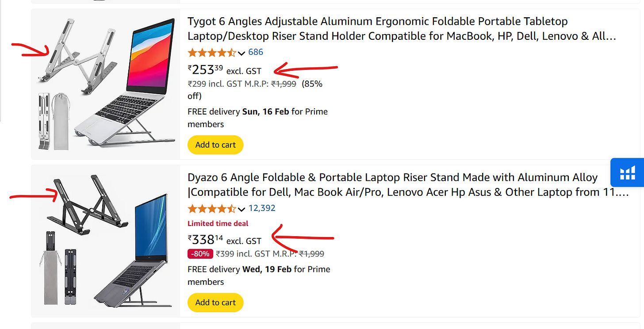
Task: Expand the Dyazo rating breakdown chevron
Action: (x=241, y=209)
